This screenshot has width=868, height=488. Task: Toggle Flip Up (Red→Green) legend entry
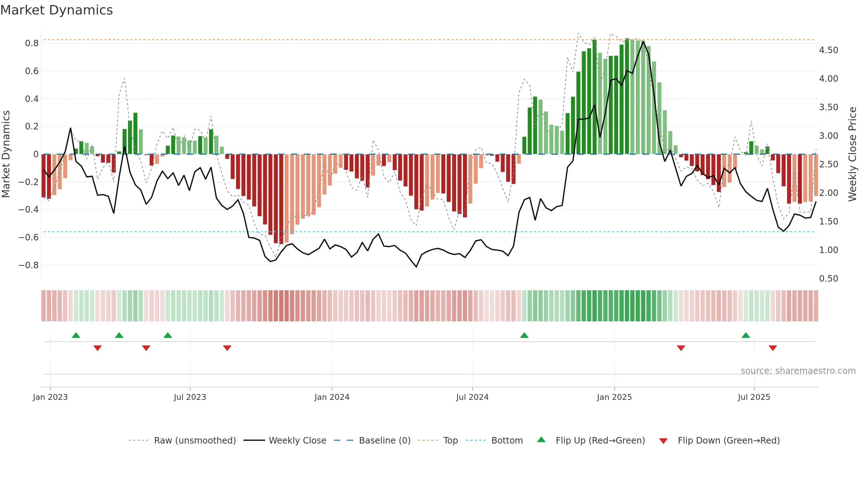pos(591,440)
